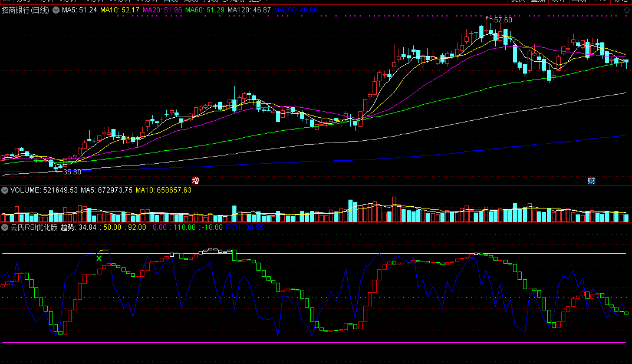The height and width of the screenshot is (364, 632).
Task: Click the yellow 92.00 parameter value
Action: (137, 227)
